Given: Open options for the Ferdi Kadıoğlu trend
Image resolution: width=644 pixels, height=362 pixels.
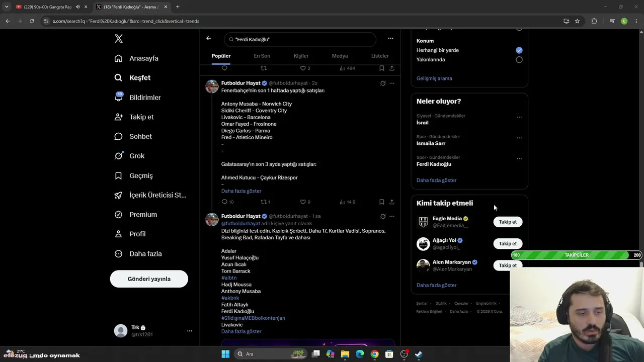Looking at the screenshot, I should (519, 159).
